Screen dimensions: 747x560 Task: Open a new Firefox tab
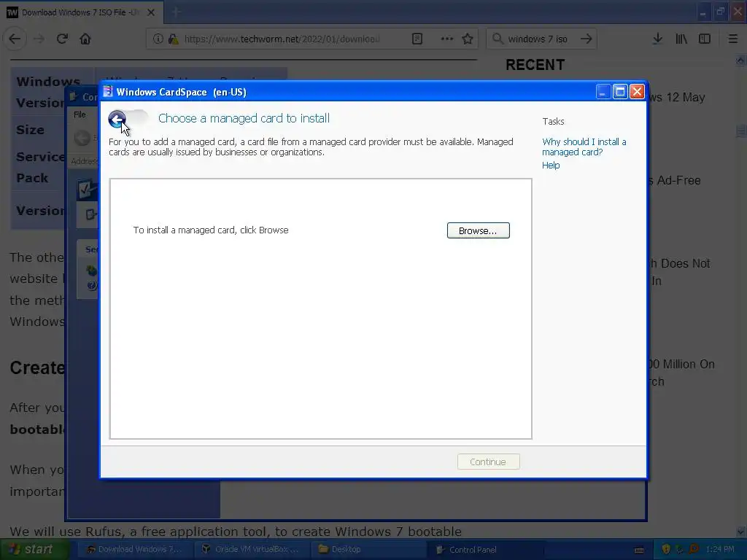(177, 12)
